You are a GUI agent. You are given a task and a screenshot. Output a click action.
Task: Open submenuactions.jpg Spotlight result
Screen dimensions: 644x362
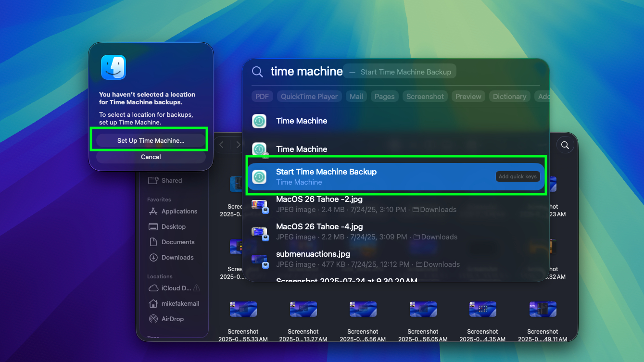tap(396, 259)
